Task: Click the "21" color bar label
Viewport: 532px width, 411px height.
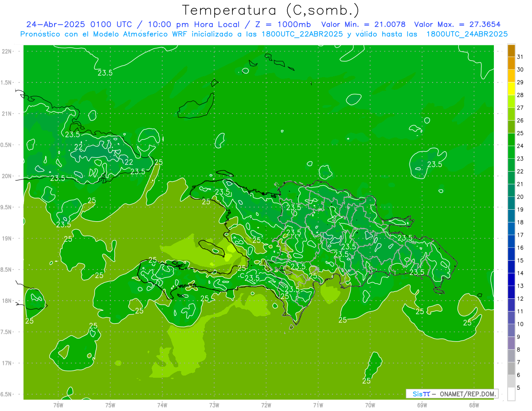Action: (x=520, y=184)
